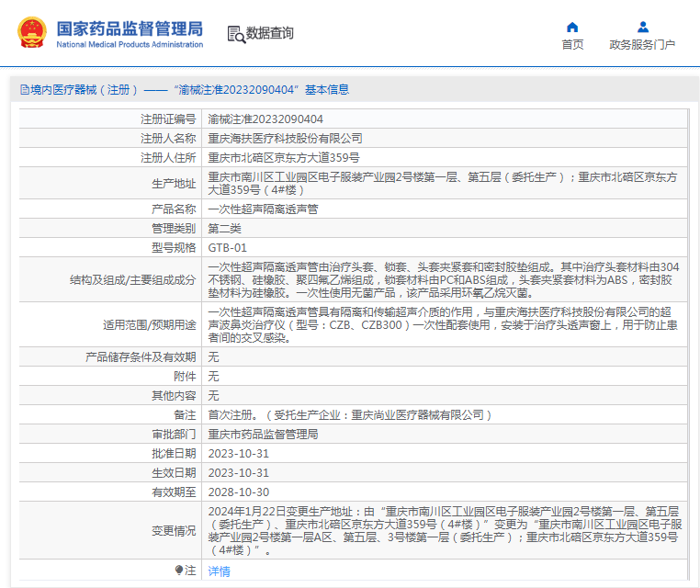700x588 pixels.
Task: Click header 境内医疗器械（注册）基本信息
Action: pyautogui.click(x=185, y=90)
